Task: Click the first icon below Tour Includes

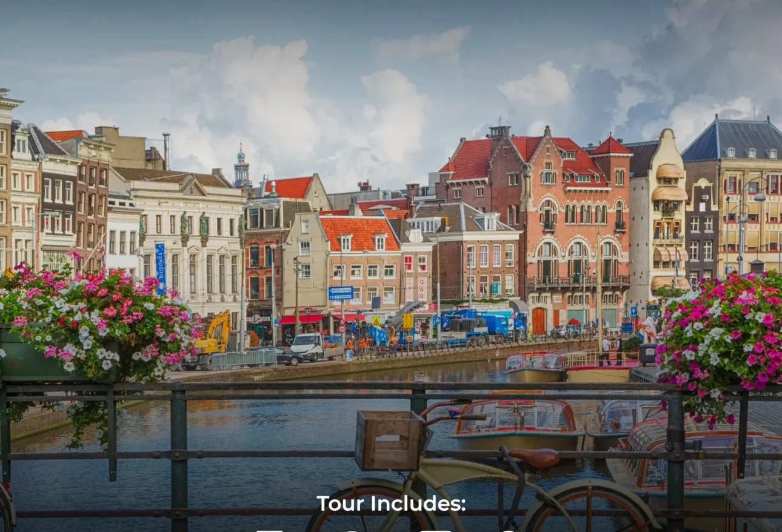Action: [x=270, y=530]
